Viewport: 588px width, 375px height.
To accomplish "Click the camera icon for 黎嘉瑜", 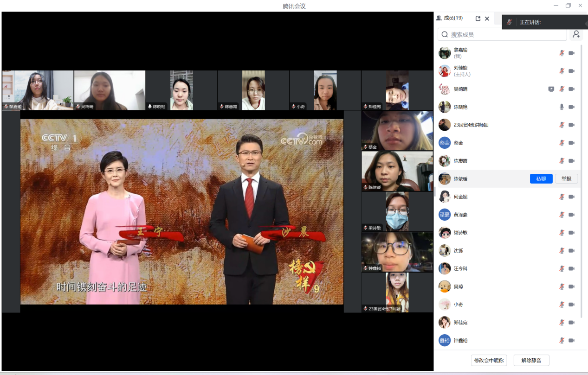I will point(571,53).
